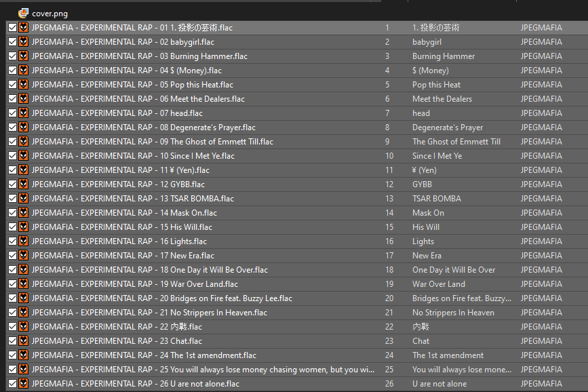Select filename '13 TSAR BOMBA.flac'

click(133, 199)
